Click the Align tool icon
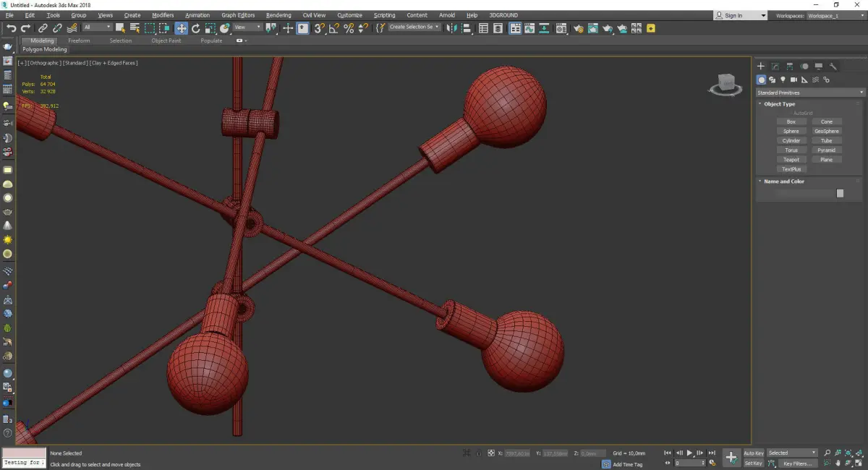This screenshot has width=868, height=470. (467, 27)
